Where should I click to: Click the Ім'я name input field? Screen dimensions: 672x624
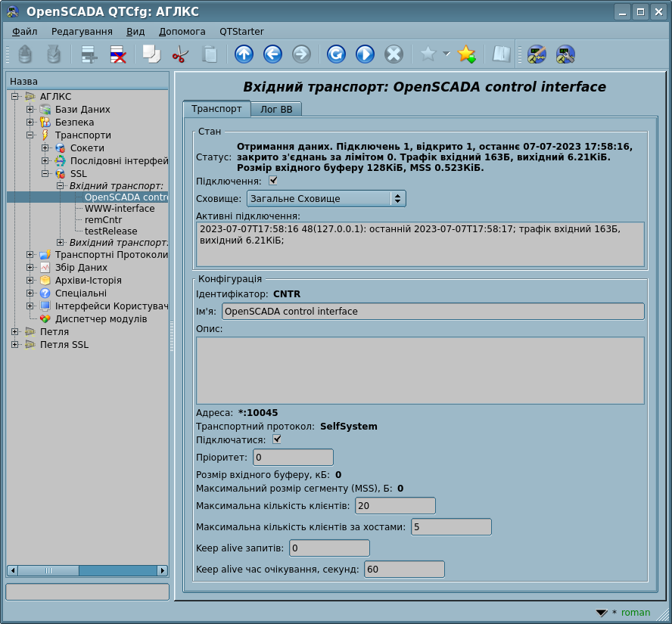(433, 312)
